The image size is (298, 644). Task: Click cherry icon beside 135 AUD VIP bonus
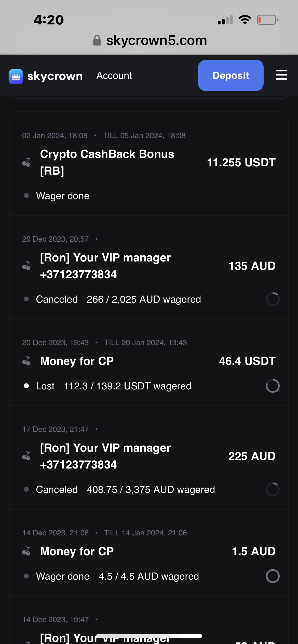pyautogui.click(x=26, y=266)
